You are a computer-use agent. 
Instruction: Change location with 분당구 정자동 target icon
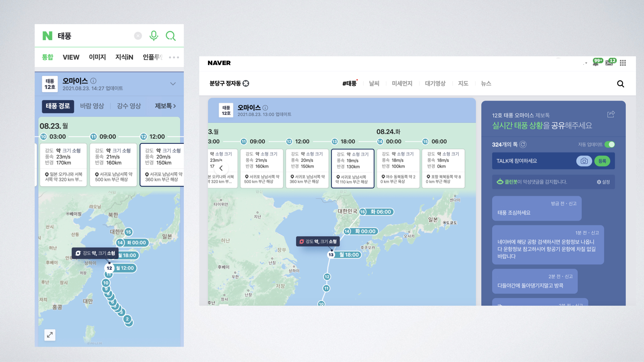pyautogui.click(x=246, y=83)
